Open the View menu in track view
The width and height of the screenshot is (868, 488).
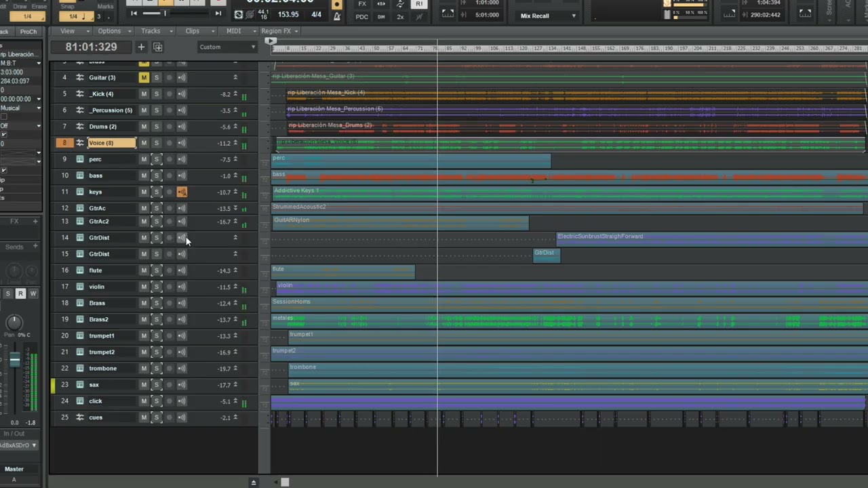tap(71, 31)
